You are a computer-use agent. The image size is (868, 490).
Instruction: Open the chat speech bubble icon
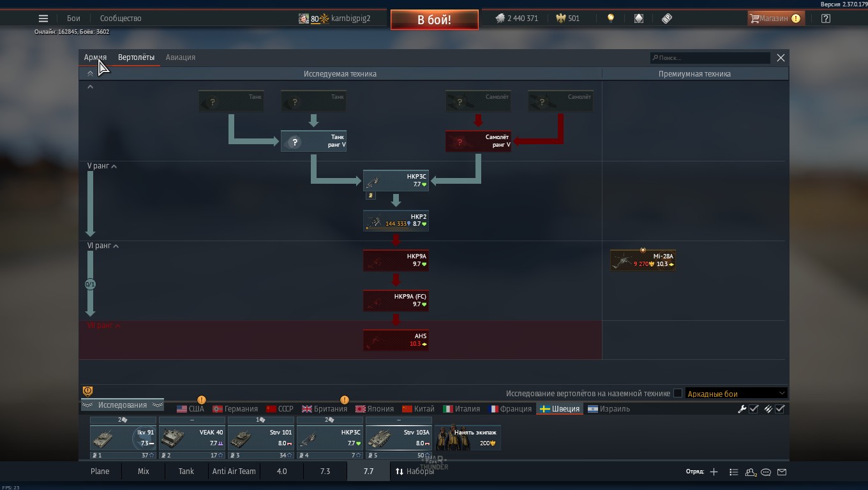(766, 472)
